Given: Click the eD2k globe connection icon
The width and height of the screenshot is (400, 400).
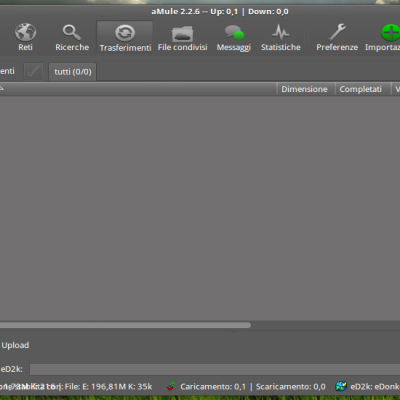Looking at the screenshot, I should (341, 386).
